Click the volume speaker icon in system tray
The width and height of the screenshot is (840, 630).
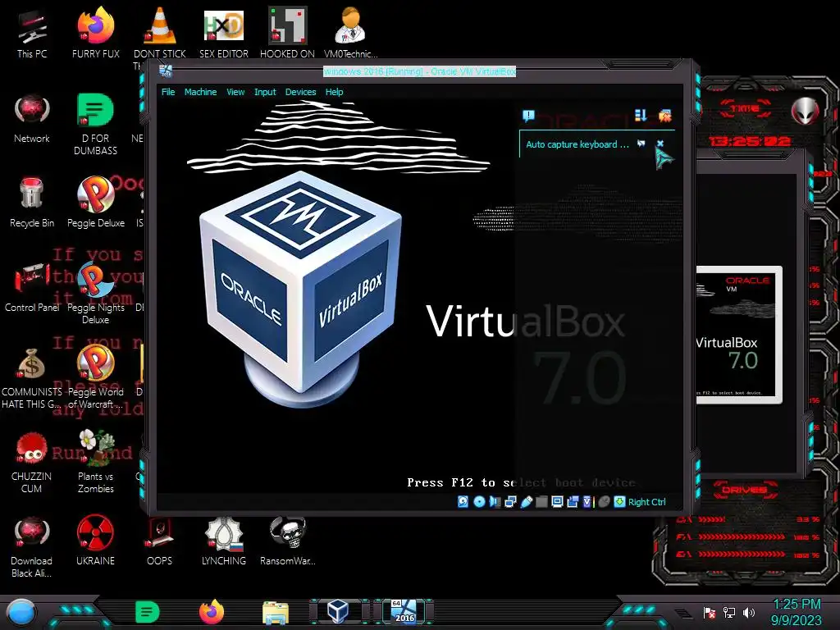[749, 612]
